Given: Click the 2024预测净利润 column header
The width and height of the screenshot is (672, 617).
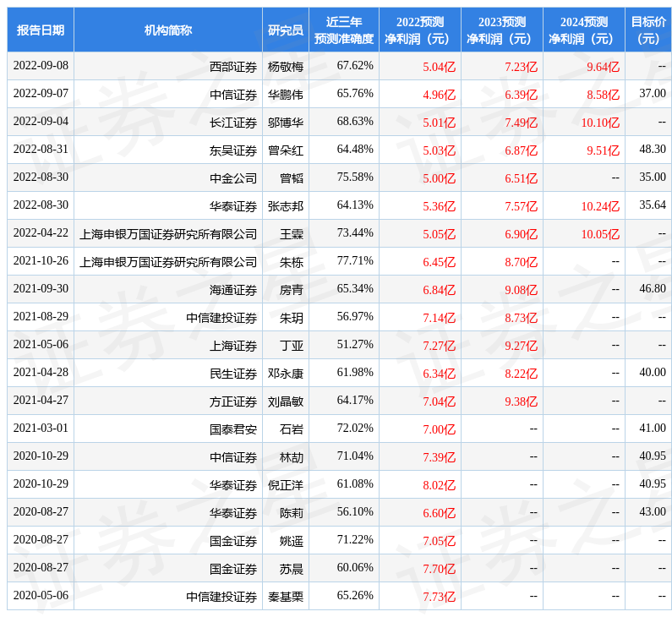Looking at the screenshot, I should [x=584, y=30].
